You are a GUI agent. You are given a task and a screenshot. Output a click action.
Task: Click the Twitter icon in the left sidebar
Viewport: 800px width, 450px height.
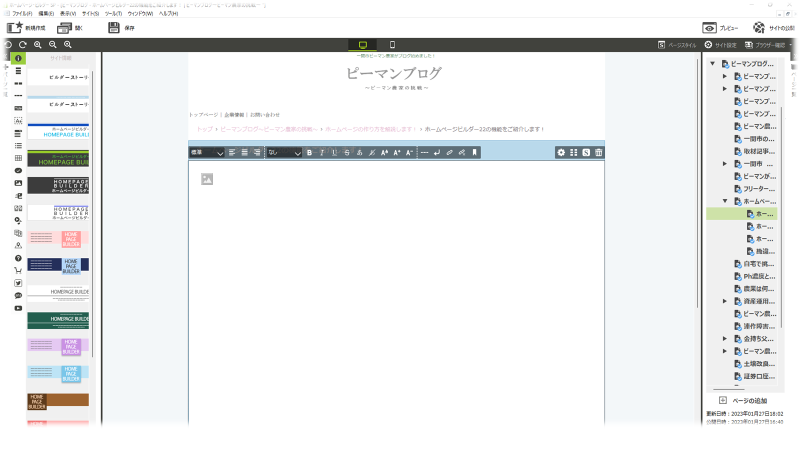click(x=18, y=283)
